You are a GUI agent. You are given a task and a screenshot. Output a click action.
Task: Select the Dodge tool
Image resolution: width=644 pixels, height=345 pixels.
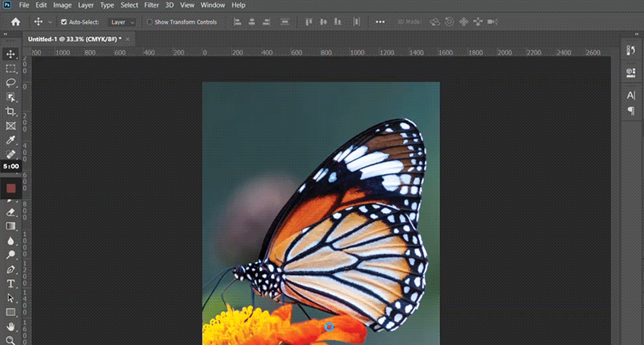point(11,255)
